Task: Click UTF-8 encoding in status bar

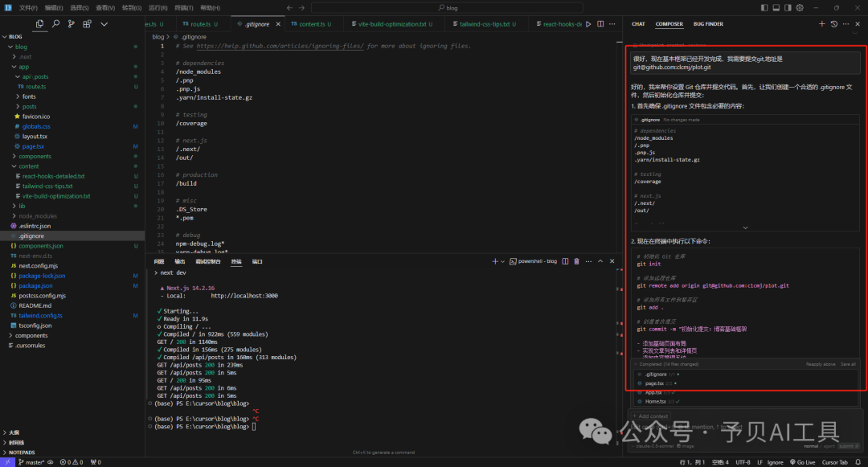Action: [x=743, y=462]
